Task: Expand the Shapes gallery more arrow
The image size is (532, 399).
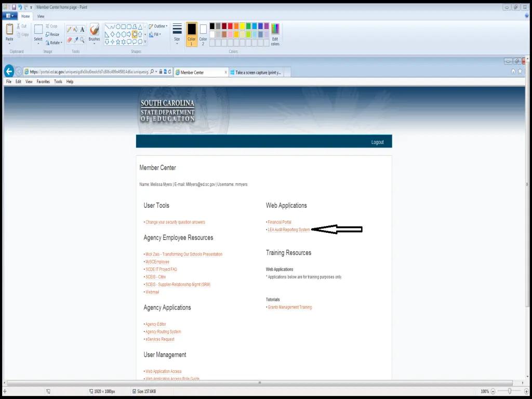Action: (145, 42)
